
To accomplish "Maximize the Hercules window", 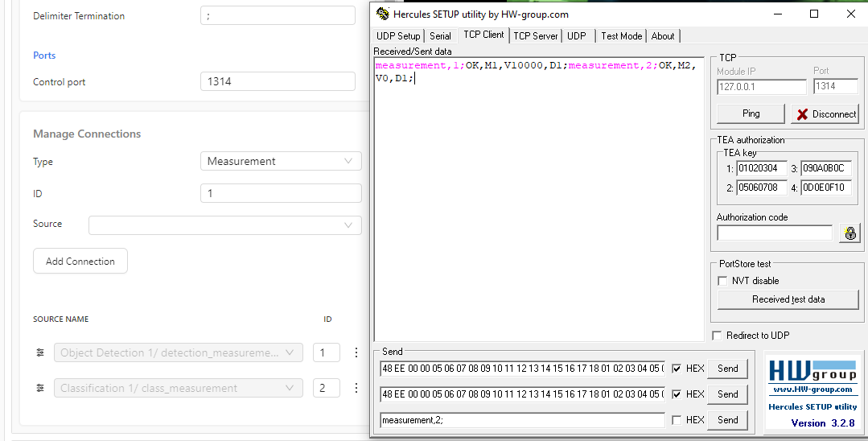I will coord(814,14).
